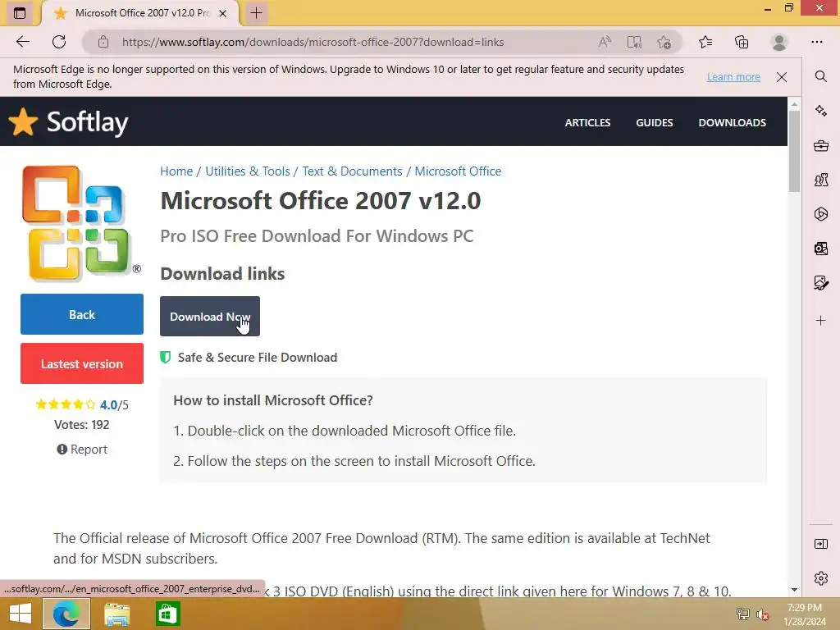Click 'How to install Microsoft Office?' heading

(x=272, y=400)
